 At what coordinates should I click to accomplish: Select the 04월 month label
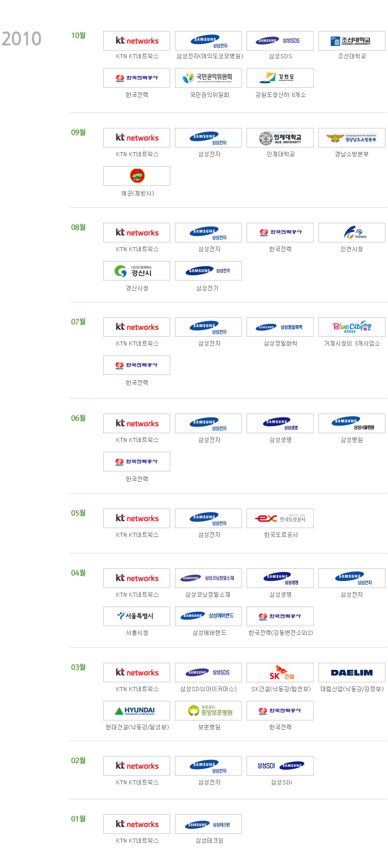tap(78, 573)
